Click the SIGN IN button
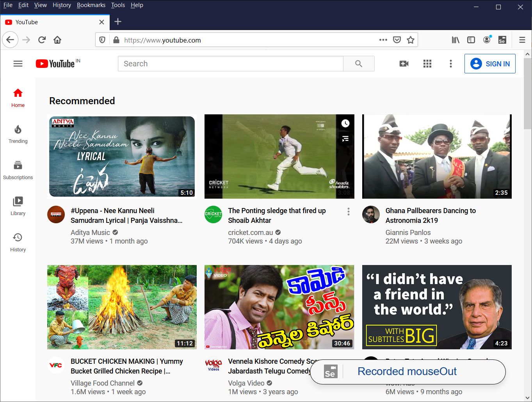The width and height of the screenshot is (532, 402). pyautogui.click(x=490, y=64)
